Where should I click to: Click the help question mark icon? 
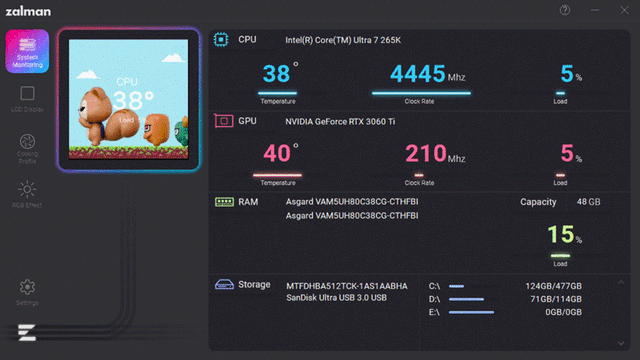[565, 10]
